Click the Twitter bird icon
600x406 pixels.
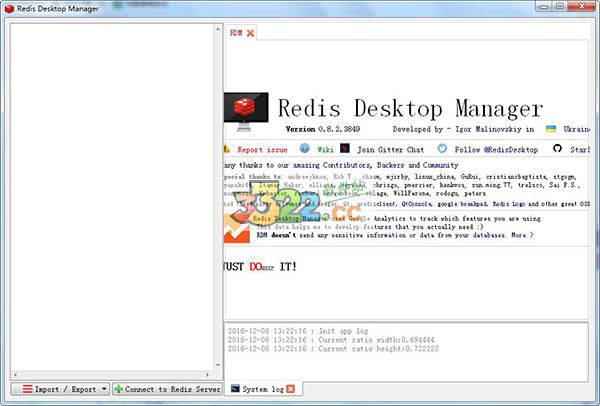point(442,148)
